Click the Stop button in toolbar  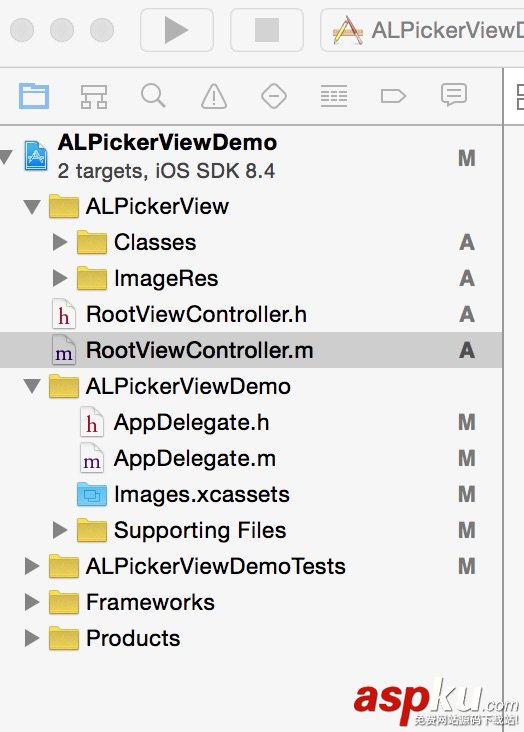(x=267, y=30)
